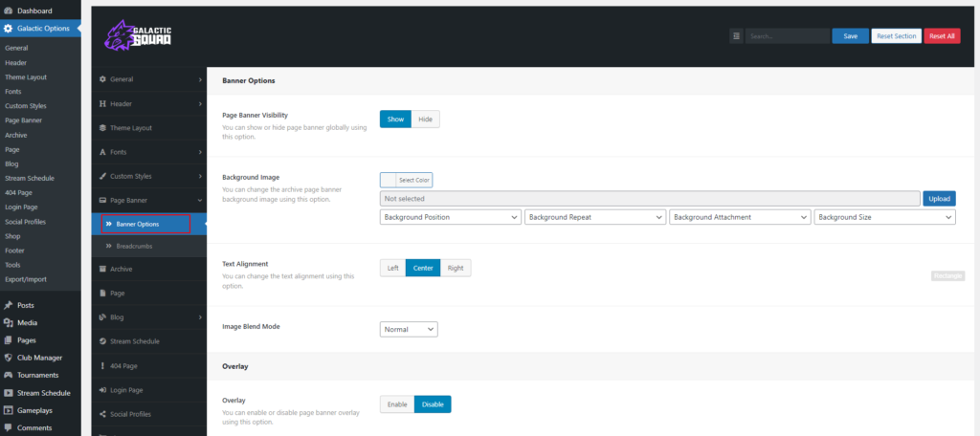Open the Image Blend Mode Normal dropdown
The height and width of the screenshot is (436, 980).
coord(409,329)
